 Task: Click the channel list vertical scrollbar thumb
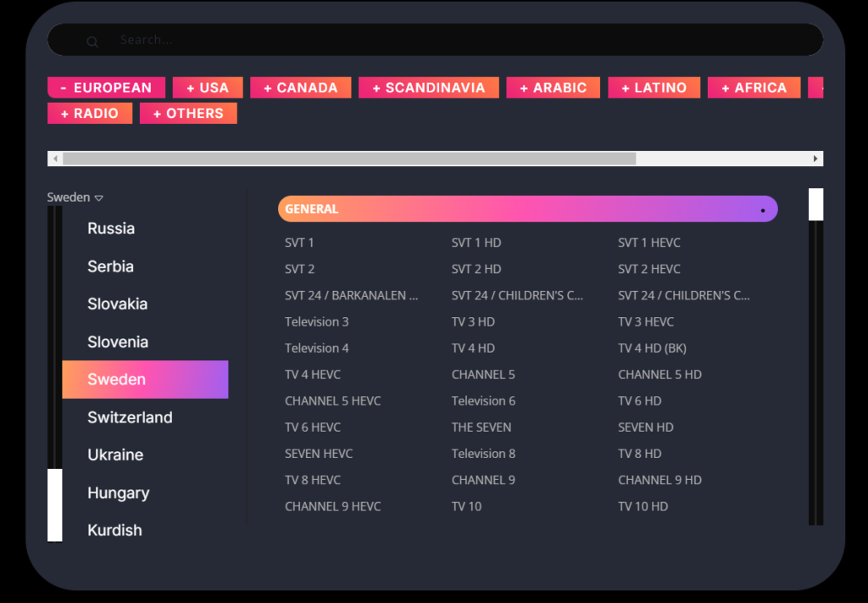pyautogui.click(x=816, y=204)
